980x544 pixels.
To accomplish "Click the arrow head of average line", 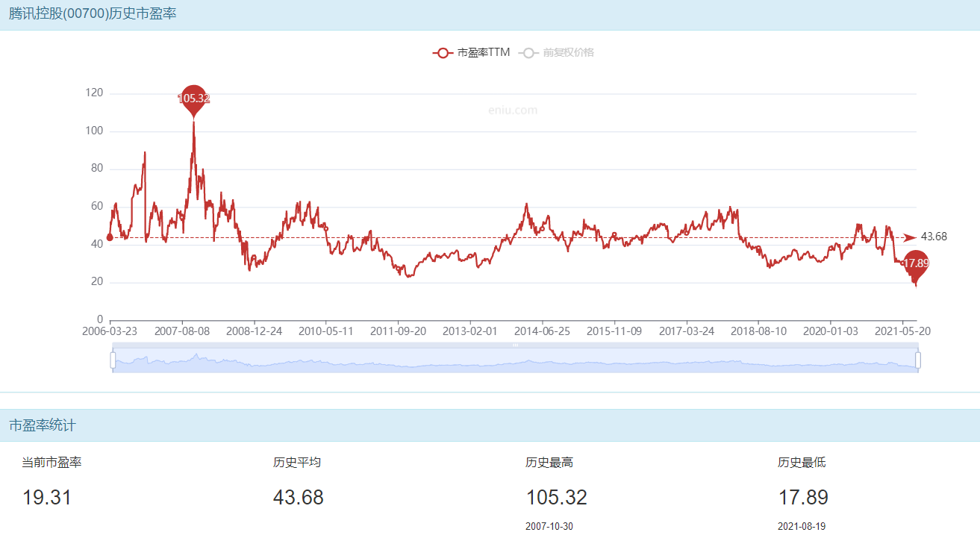I will 910,237.
